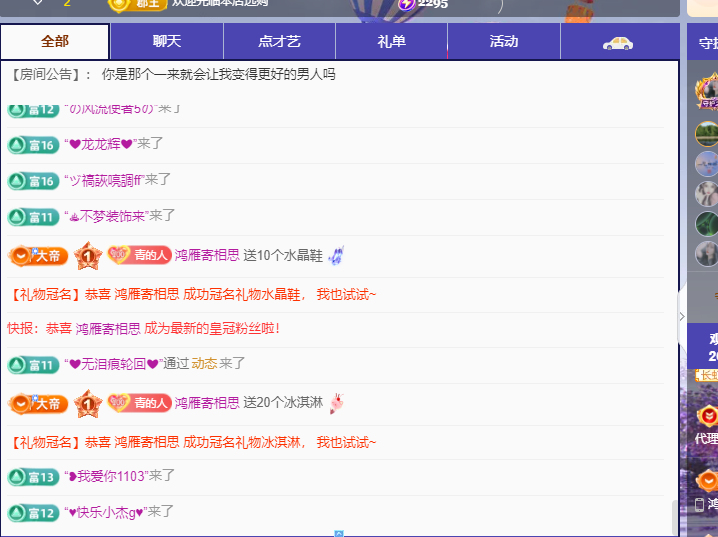Viewport: 718px width, 537px height.
Task: Open username 快乐小杰g in chat
Action: coord(106,512)
